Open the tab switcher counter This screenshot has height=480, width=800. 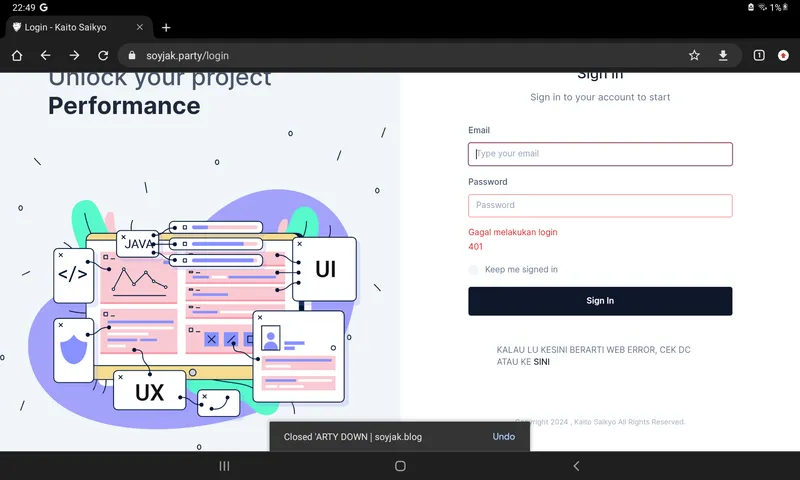[x=759, y=56]
